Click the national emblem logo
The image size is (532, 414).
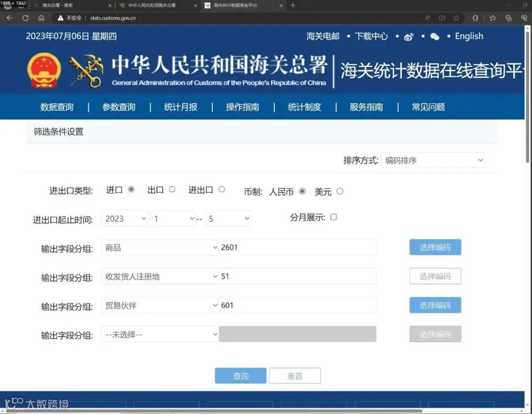tap(44, 70)
